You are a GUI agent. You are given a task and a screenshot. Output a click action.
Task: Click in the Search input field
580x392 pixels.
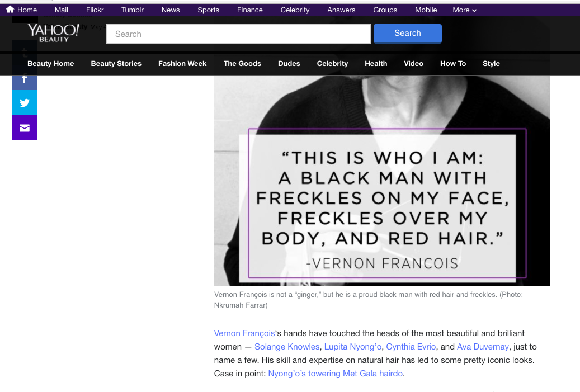[x=238, y=34]
